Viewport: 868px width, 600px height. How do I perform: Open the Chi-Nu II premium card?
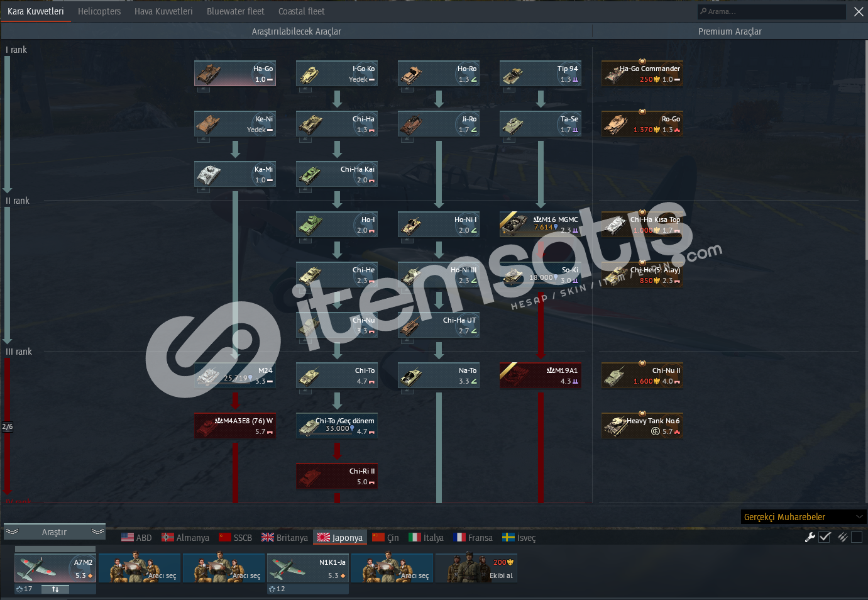(x=642, y=375)
